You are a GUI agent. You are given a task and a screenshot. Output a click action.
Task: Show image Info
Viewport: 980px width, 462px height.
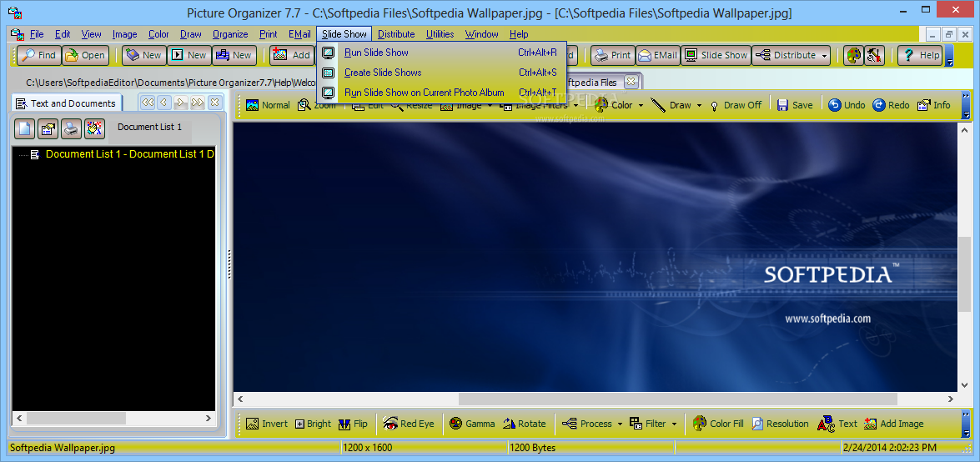click(x=934, y=105)
